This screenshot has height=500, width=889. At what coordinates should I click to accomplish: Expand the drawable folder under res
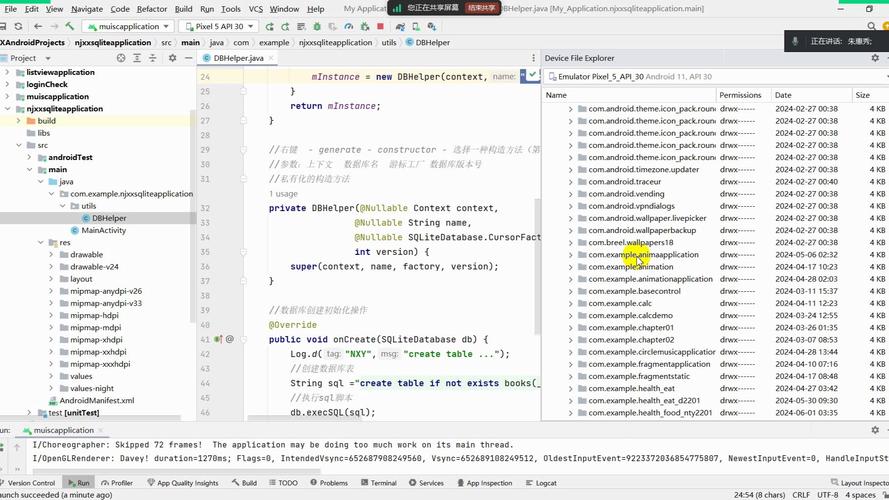click(x=50, y=255)
